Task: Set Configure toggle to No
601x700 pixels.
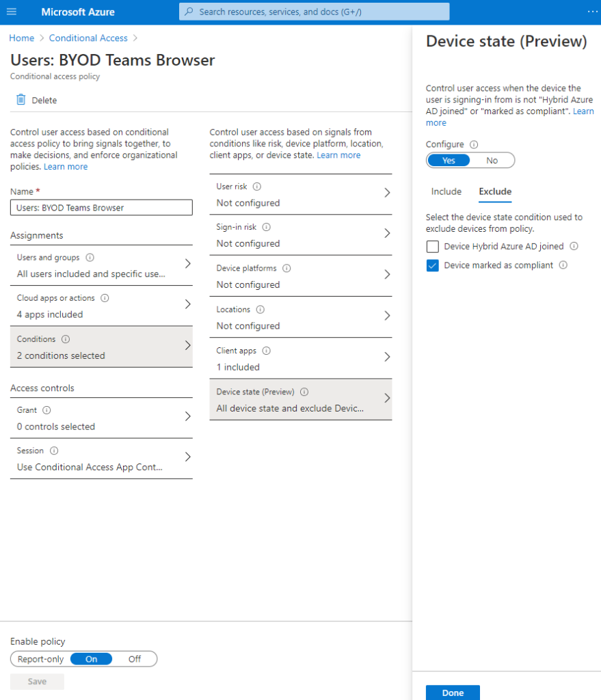Action: coord(492,160)
